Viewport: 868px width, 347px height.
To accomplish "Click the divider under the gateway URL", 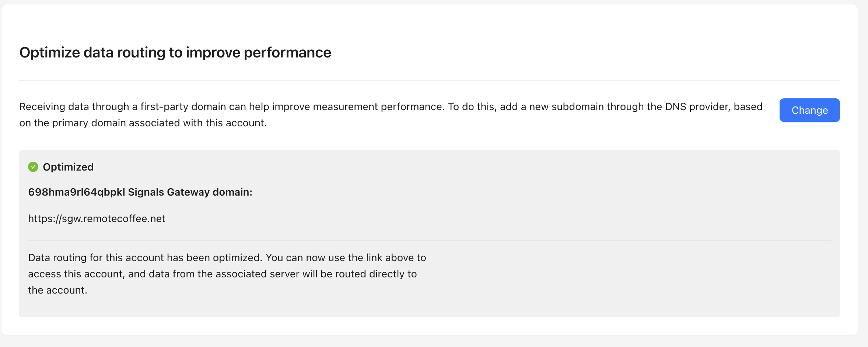I will click(x=429, y=240).
